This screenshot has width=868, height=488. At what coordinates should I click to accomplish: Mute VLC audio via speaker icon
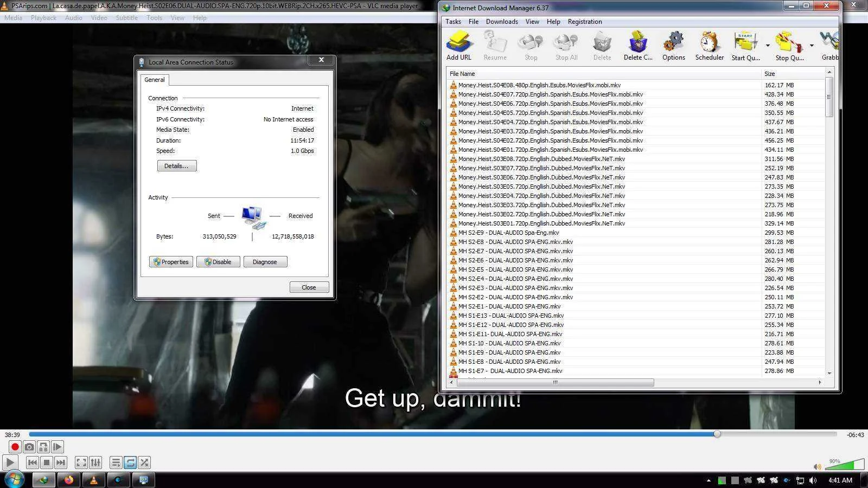pyautogui.click(x=818, y=466)
